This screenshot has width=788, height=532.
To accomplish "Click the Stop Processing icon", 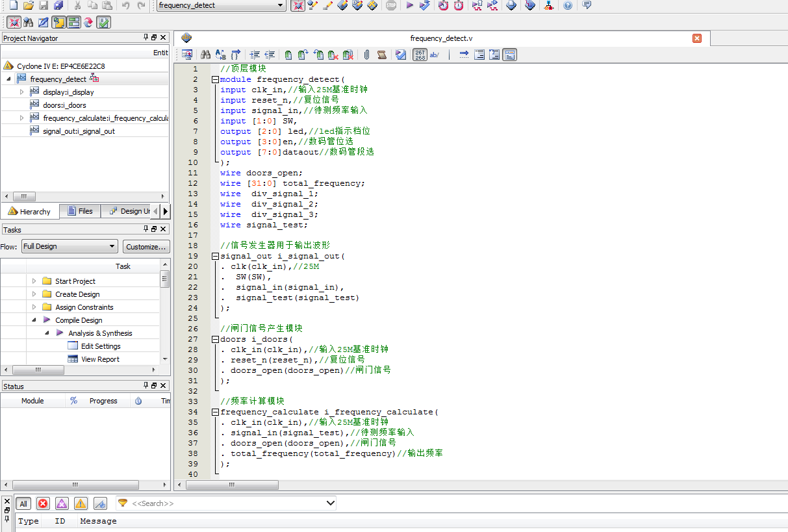I will [390, 5].
